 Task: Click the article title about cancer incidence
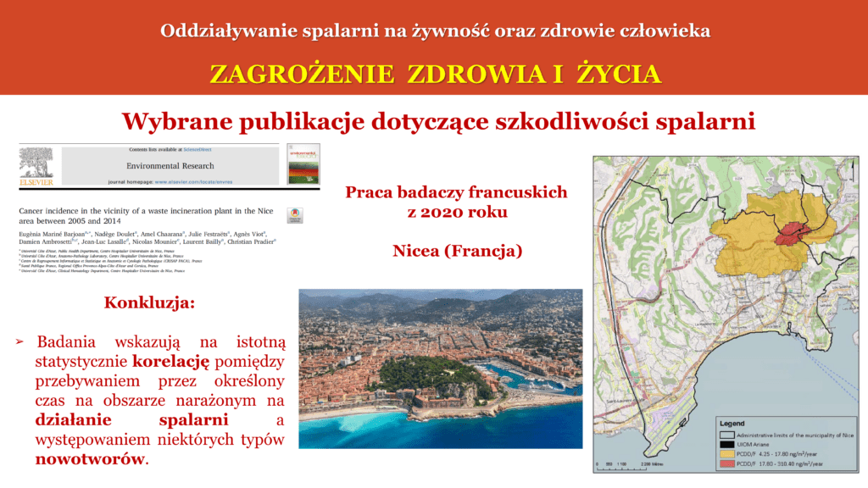(146, 216)
